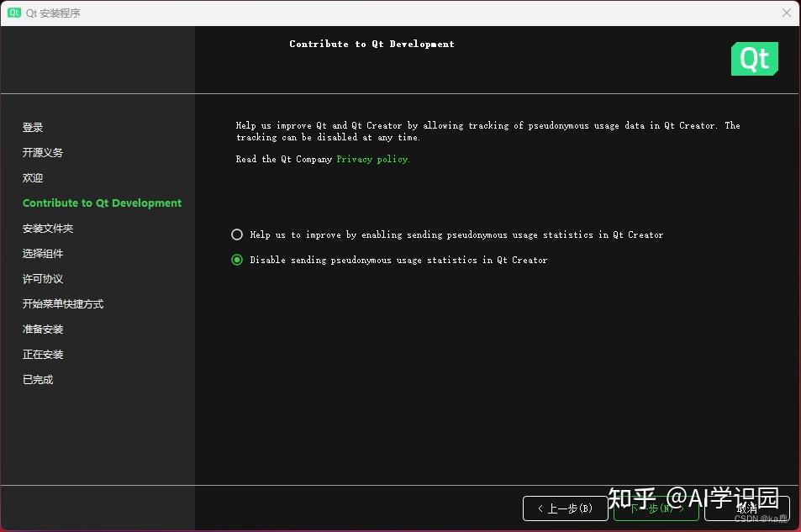Image resolution: width=801 pixels, height=532 pixels.
Task: Go to the 欢迎 step in the sidebar
Action: click(32, 177)
